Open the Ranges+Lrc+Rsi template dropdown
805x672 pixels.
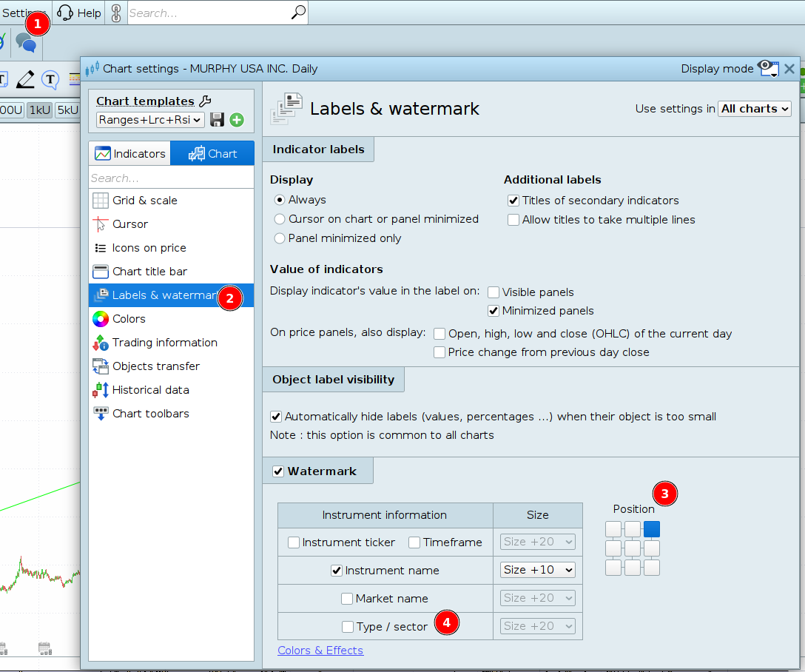tap(150, 120)
